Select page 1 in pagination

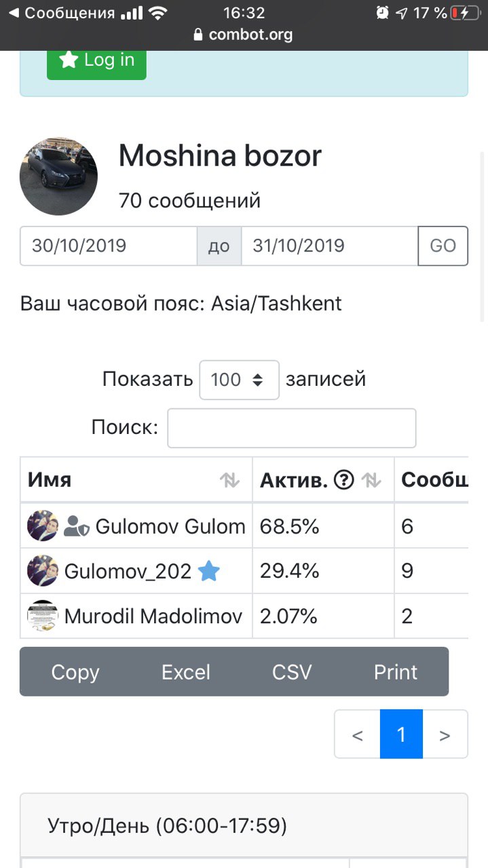tap(401, 734)
